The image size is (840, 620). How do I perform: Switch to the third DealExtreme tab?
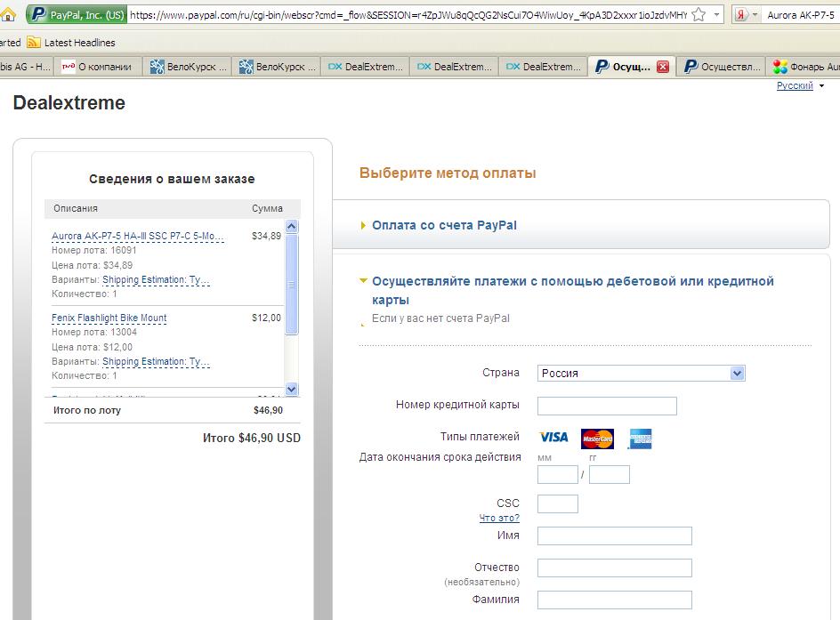544,67
